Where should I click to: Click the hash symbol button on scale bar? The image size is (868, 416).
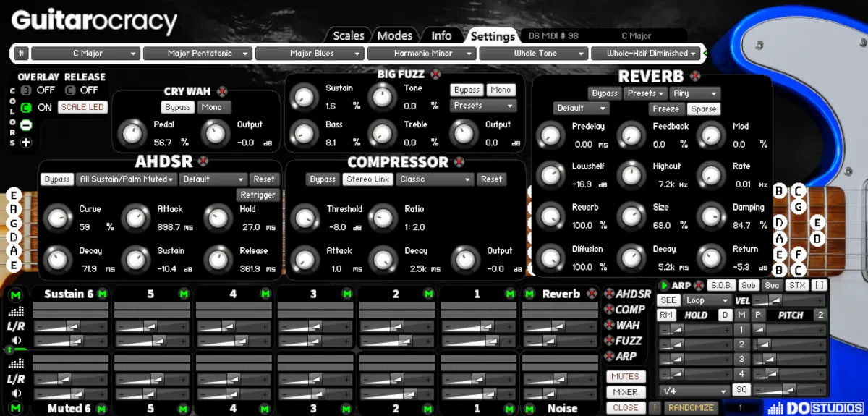pyautogui.click(x=22, y=54)
